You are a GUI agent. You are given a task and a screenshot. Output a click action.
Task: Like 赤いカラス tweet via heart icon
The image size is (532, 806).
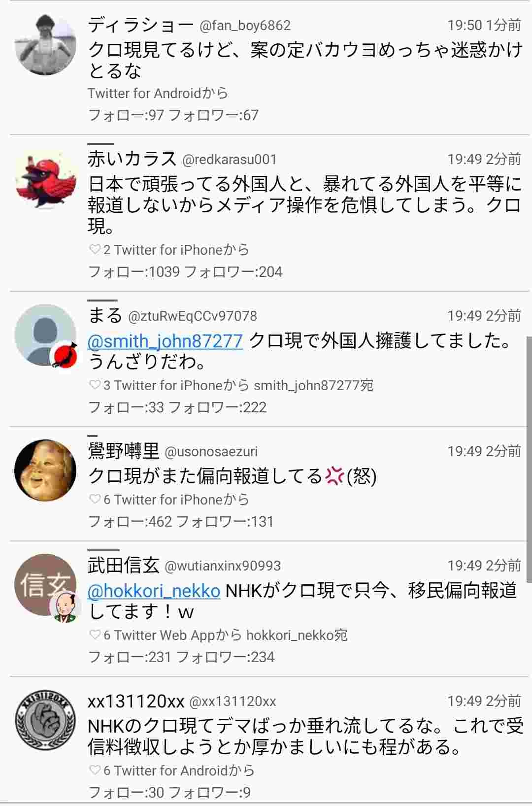click(x=95, y=250)
